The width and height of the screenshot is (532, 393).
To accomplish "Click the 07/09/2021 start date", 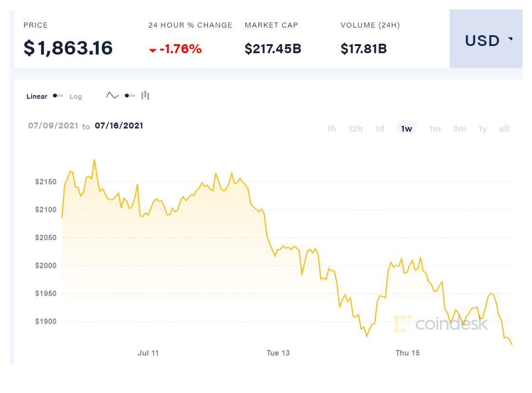I will (53, 126).
